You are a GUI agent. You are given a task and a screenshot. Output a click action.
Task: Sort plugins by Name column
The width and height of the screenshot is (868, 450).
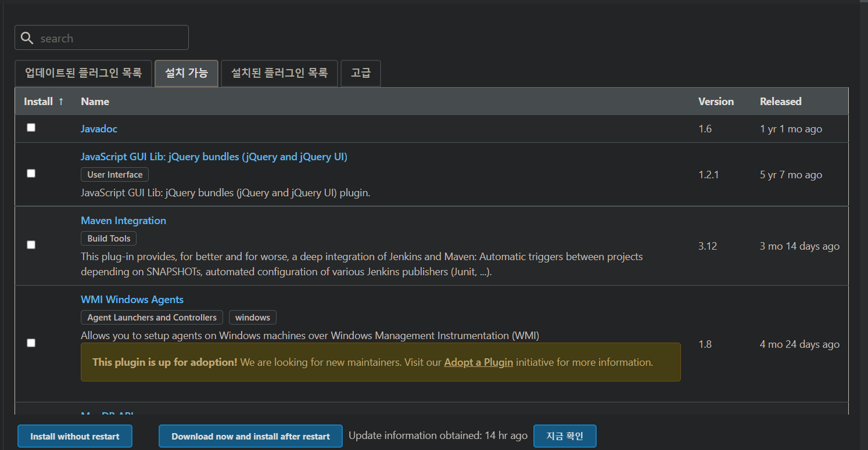(95, 102)
